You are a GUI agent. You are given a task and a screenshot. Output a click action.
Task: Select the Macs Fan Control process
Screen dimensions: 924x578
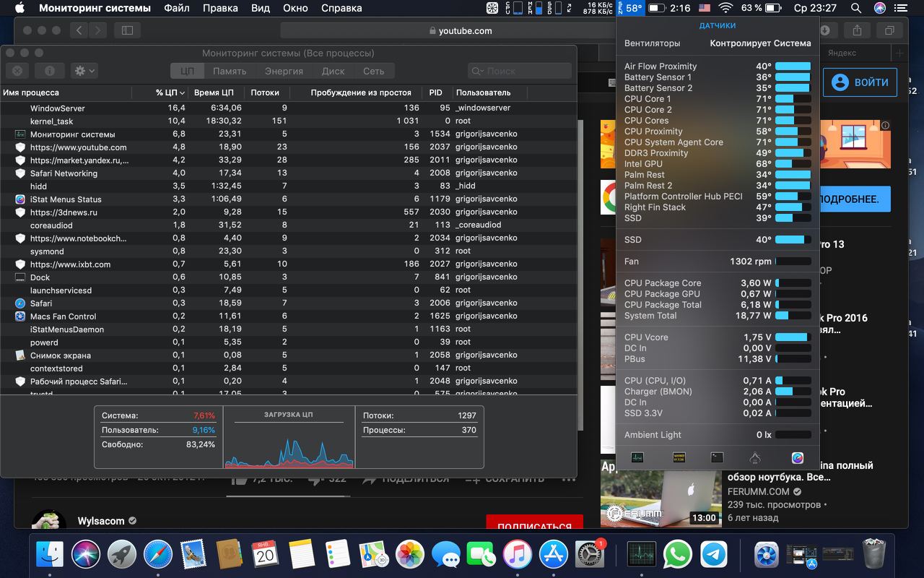point(289,316)
